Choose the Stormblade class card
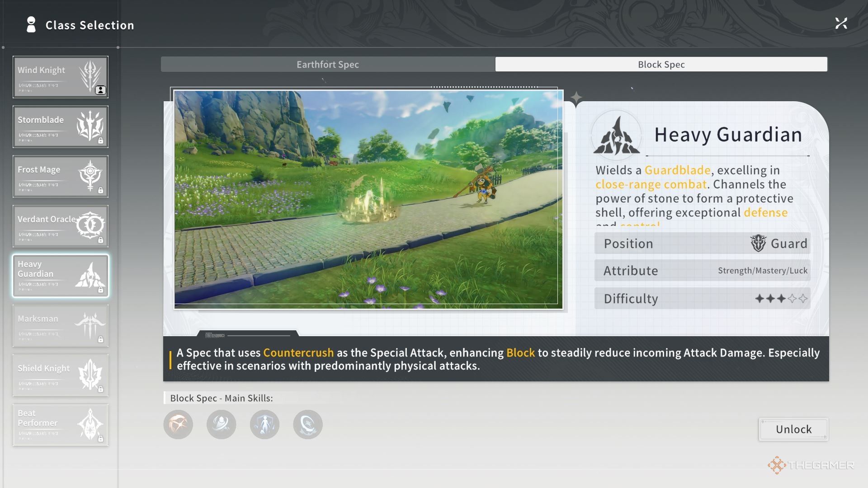The image size is (868, 488). [x=60, y=127]
